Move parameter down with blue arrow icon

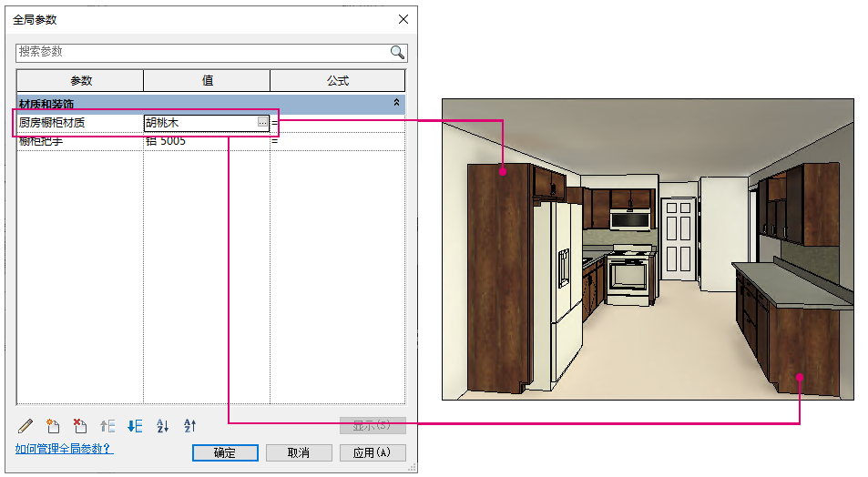pos(135,425)
